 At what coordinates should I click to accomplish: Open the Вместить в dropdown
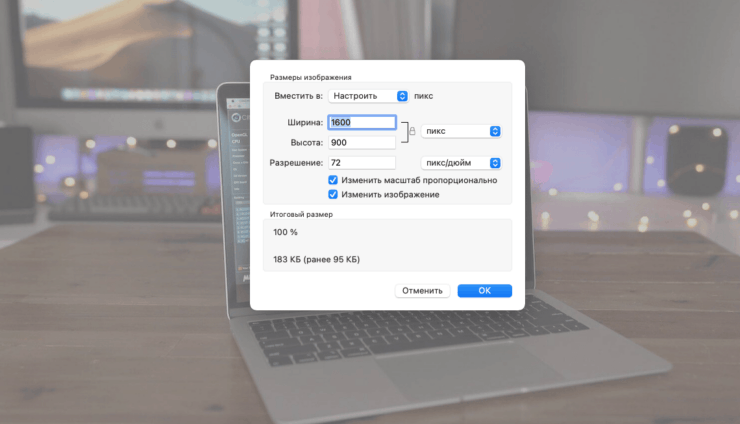coord(370,96)
